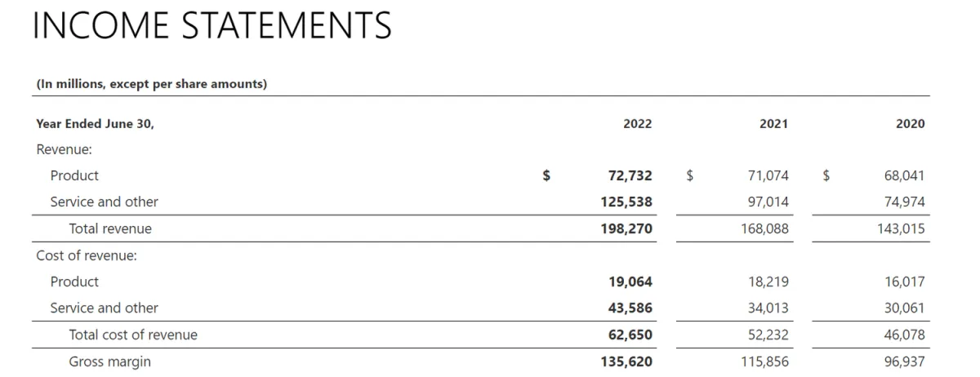This screenshot has width=980, height=377.
Task: Select the 2022 total cost 62,650
Action: point(630,335)
